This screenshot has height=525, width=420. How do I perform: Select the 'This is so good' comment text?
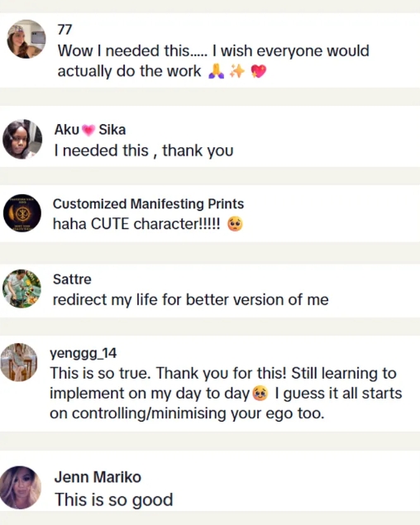(114, 499)
